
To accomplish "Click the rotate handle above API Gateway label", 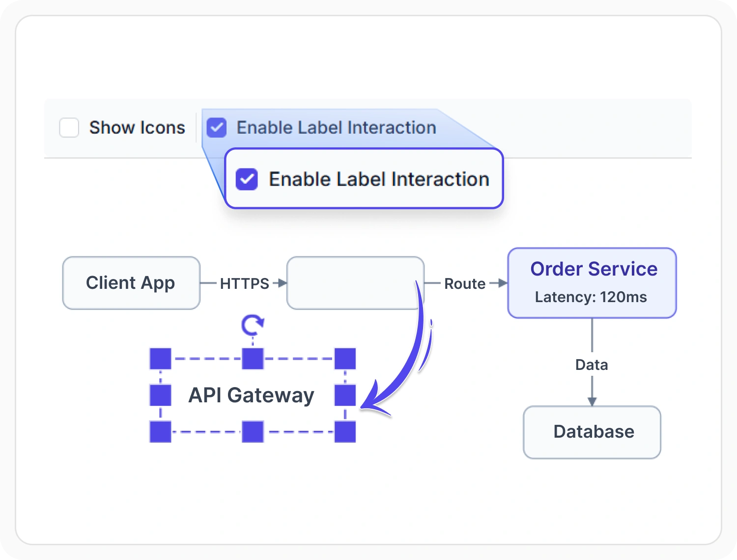I will (x=253, y=324).
